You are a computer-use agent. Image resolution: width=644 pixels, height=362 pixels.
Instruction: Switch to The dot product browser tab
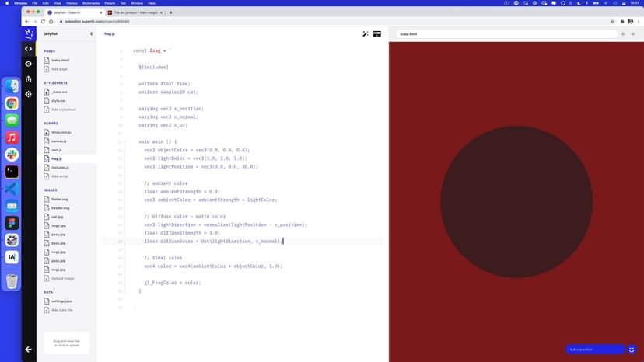[x=135, y=12]
